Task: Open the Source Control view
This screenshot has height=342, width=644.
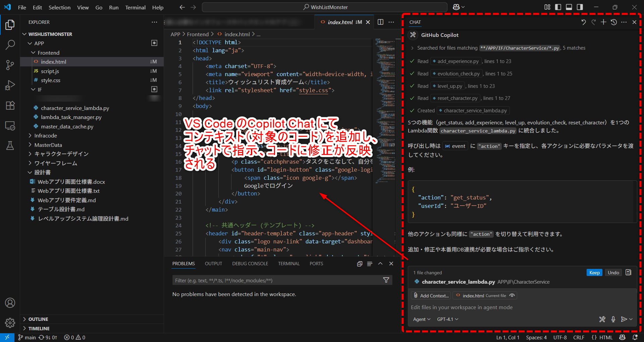Action: pyautogui.click(x=10, y=65)
